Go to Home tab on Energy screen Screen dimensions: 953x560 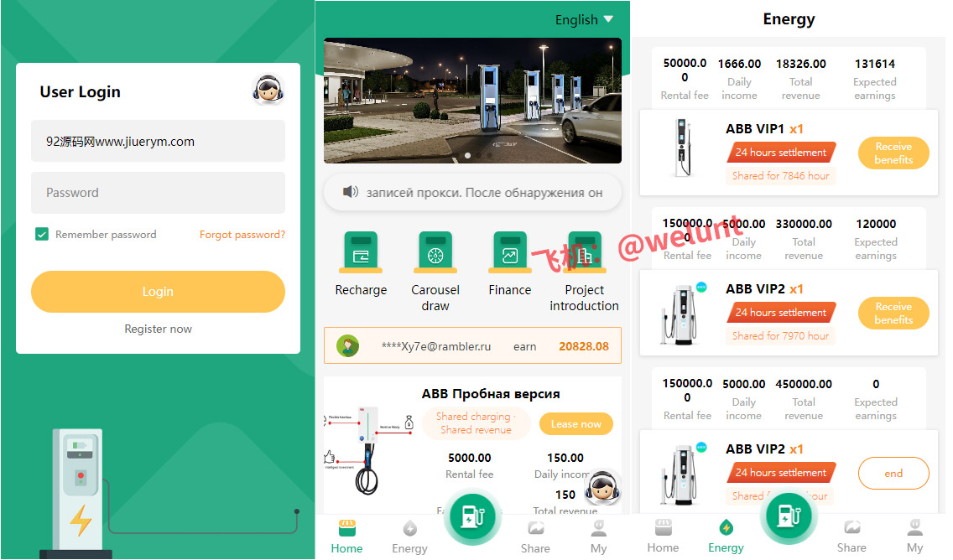pyautogui.click(x=663, y=537)
